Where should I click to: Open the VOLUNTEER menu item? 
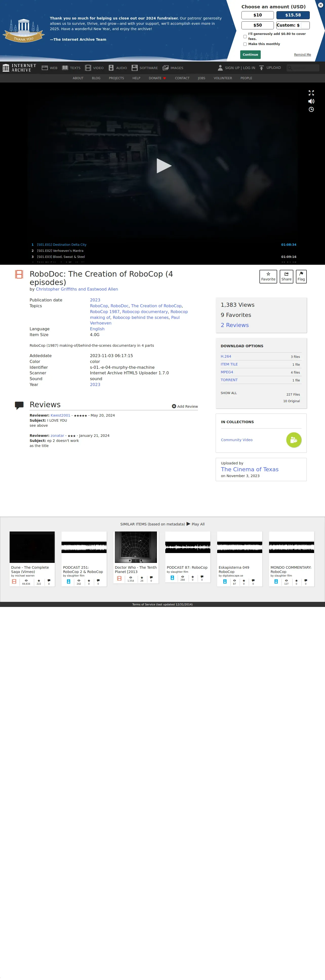click(223, 78)
